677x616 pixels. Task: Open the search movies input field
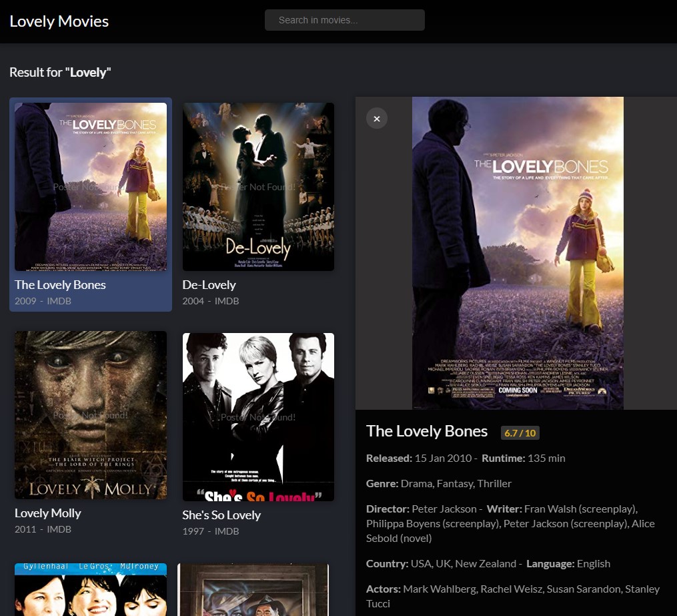tap(344, 20)
